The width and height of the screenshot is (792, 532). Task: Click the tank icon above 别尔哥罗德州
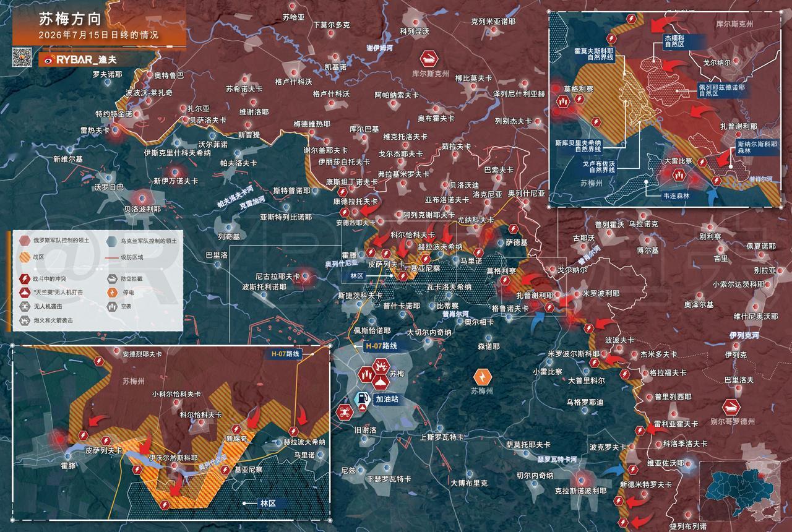point(731,406)
